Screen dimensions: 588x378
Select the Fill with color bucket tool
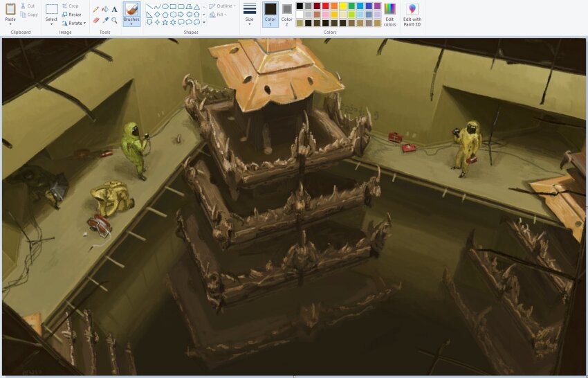[105, 9]
